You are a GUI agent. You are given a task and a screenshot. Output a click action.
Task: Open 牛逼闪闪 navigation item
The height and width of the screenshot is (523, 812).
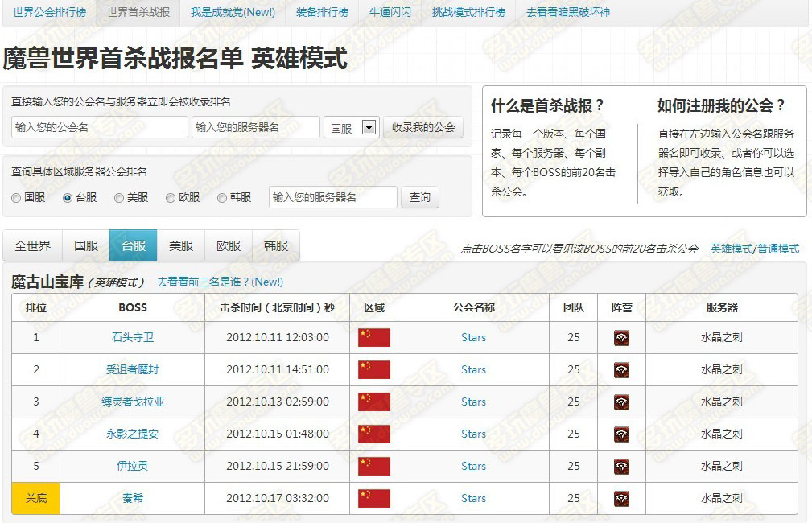coord(390,12)
